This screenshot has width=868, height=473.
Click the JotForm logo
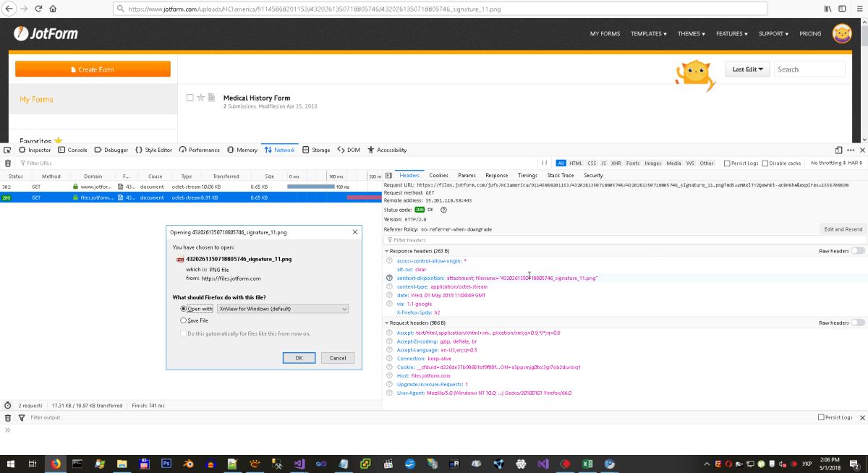[x=46, y=33]
